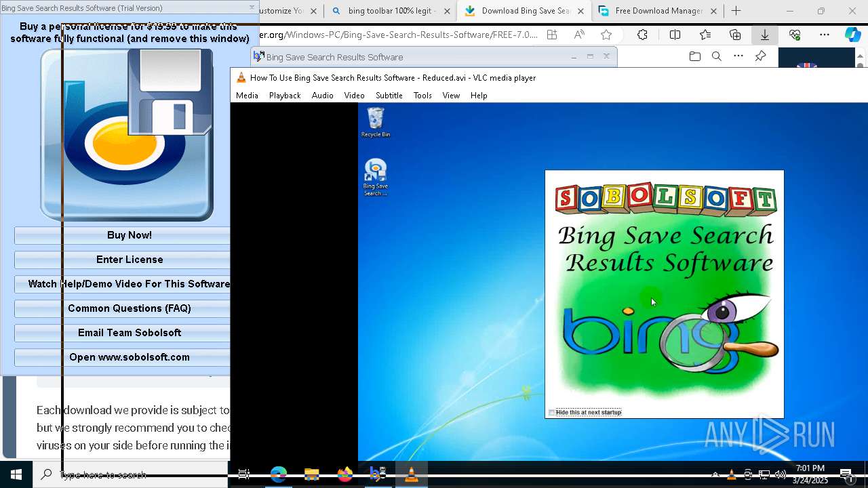
Task: Click 'Email Team Sobolsoft' button
Action: pyautogui.click(x=129, y=333)
